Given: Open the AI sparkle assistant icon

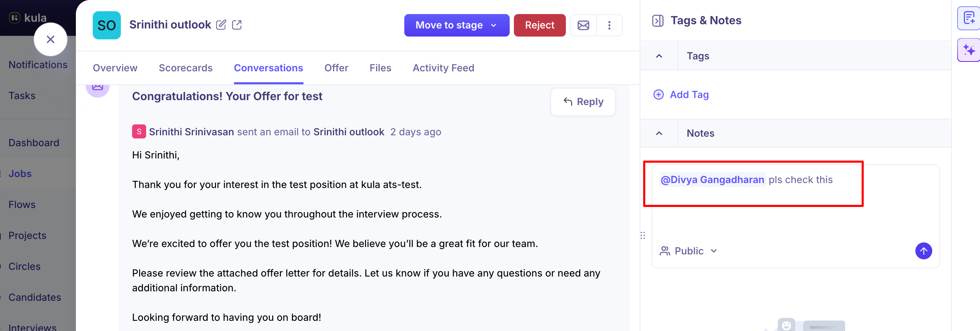Looking at the screenshot, I should [x=969, y=50].
